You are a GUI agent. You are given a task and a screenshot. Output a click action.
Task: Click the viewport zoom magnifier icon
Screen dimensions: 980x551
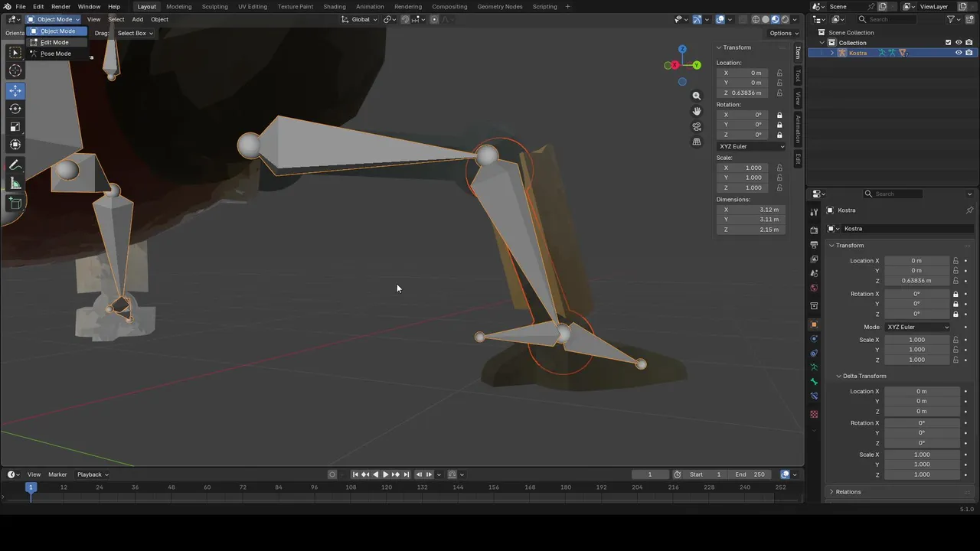pyautogui.click(x=697, y=96)
